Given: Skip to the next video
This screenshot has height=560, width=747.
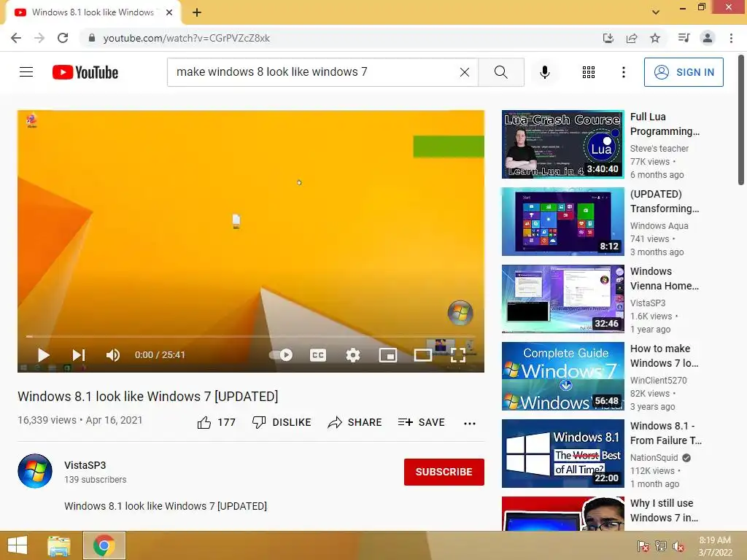Looking at the screenshot, I should pyautogui.click(x=79, y=355).
